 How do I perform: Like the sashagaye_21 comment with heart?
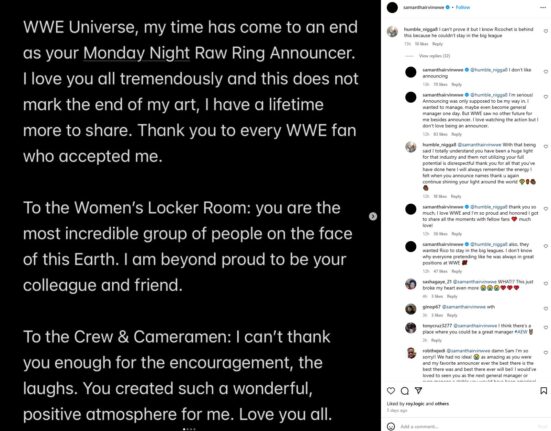[x=546, y=283]
